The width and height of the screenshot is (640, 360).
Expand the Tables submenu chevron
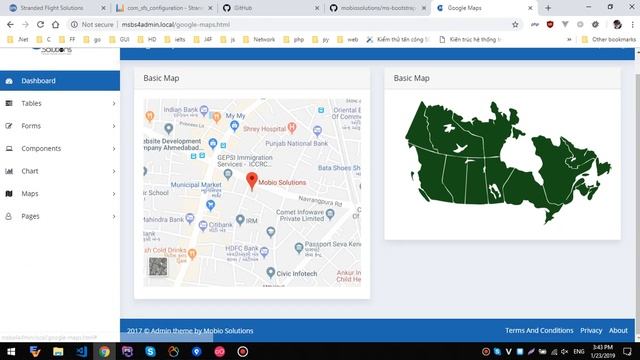coord(114,104)
